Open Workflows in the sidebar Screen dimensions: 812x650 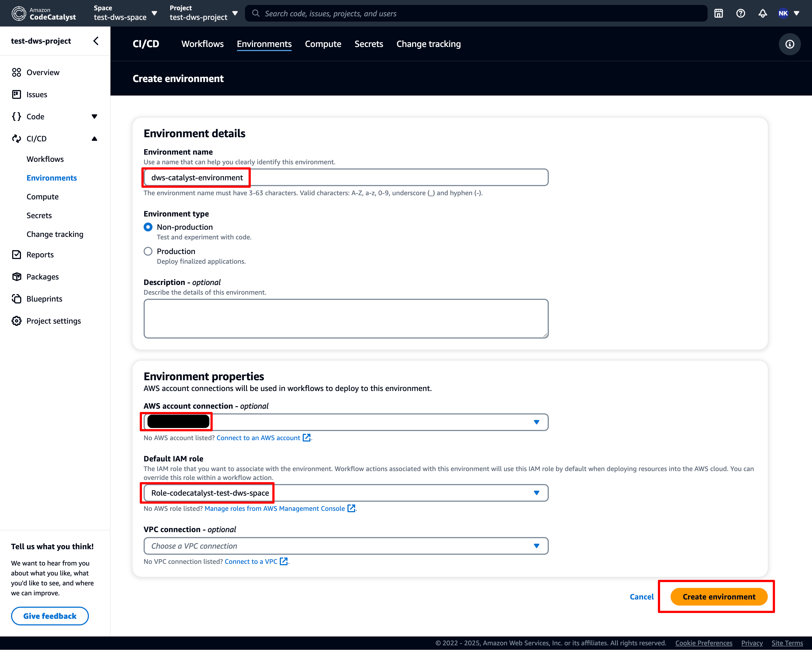pyautogui.click(x=45, y=159)
